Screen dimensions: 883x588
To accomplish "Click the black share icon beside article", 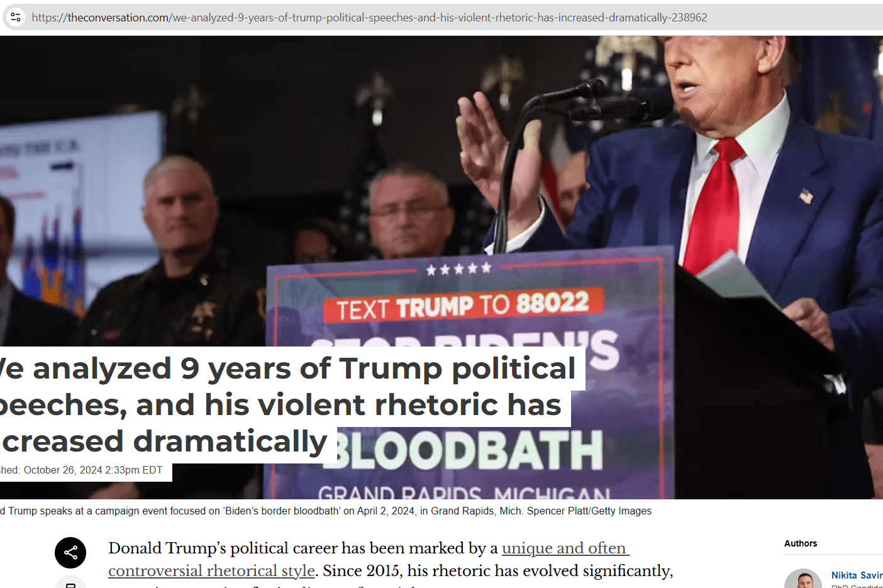I will (70, 553).
